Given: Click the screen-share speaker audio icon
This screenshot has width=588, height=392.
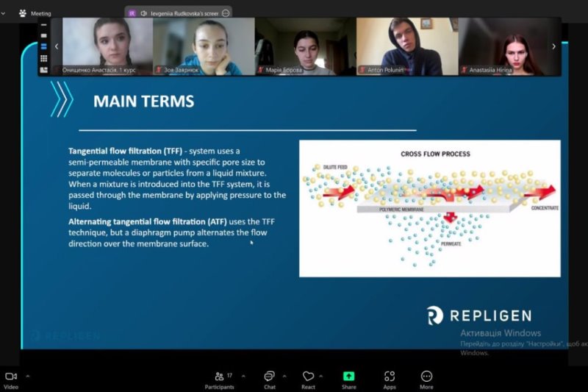Looking at the screenshot, I should coord(143,13).
